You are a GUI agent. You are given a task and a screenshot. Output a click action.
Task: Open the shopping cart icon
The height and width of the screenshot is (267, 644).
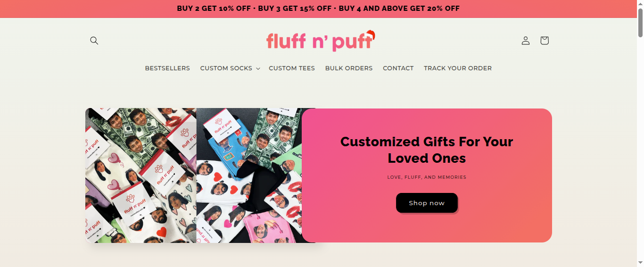(545, 41)
